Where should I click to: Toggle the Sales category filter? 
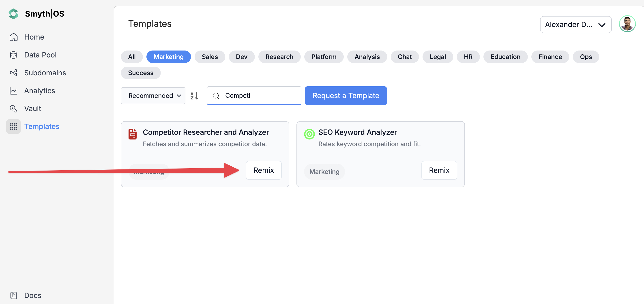[210, 57]
